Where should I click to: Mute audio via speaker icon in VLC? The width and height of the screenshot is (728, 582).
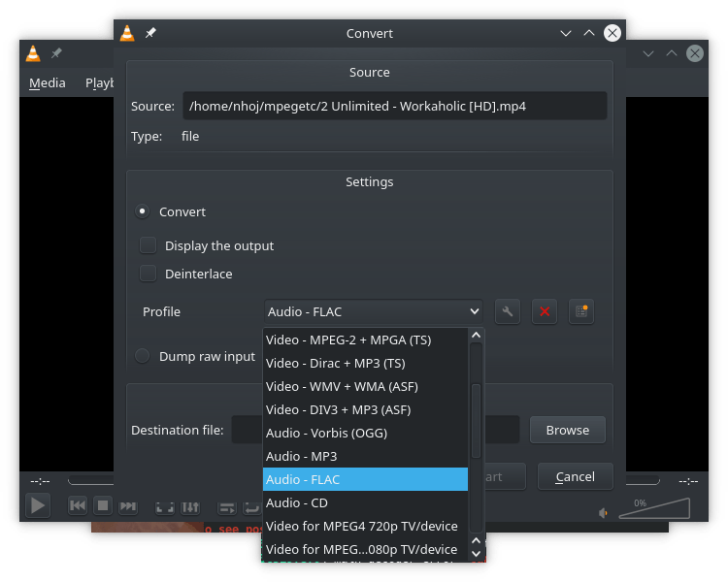603,513
